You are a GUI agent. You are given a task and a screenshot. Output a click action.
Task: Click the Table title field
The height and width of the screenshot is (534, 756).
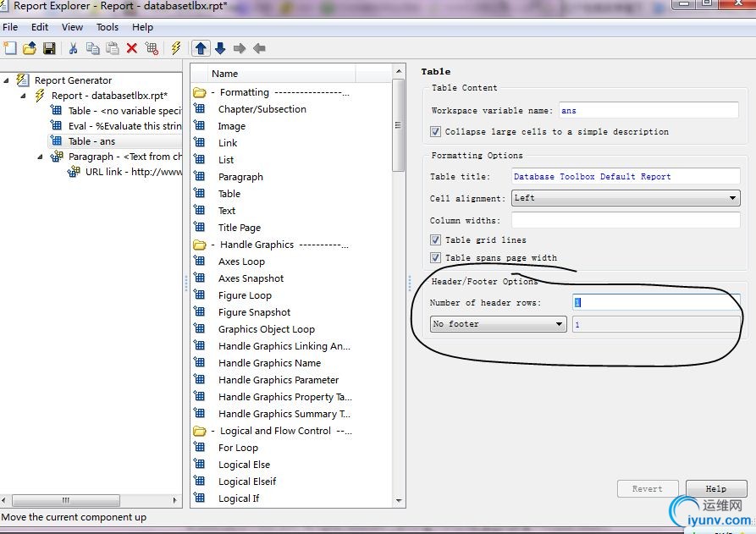(626, 176)
